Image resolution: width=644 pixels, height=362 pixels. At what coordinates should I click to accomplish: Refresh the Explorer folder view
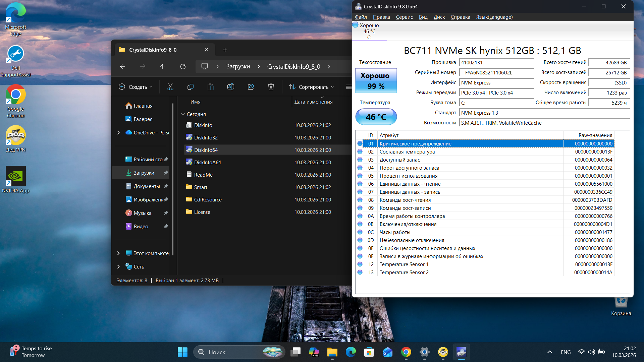pos(183,66)
